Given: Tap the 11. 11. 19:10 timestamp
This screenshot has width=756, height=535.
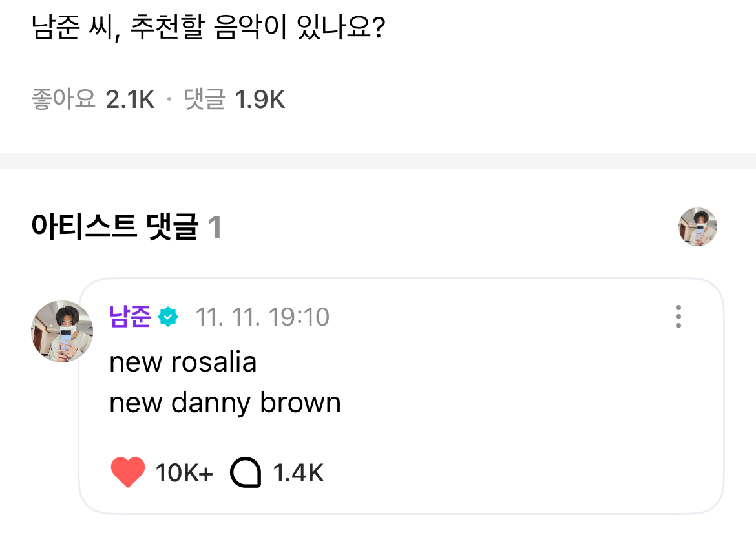Looking at the screenshot, I should click(262, 317).
